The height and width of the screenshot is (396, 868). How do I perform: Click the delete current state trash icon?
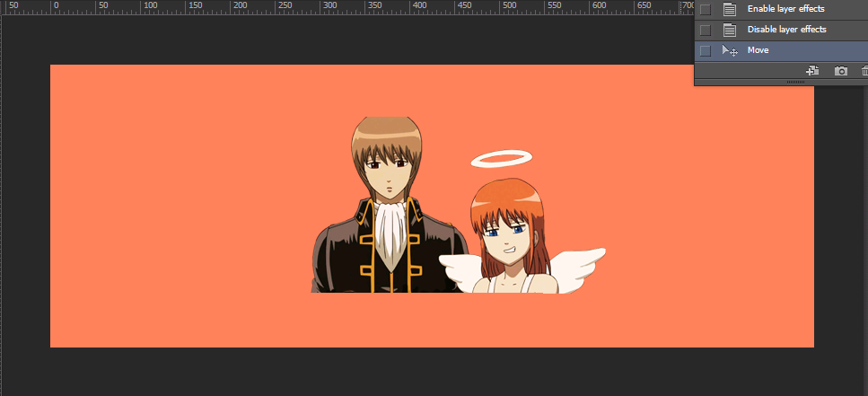tap(864, 70)
